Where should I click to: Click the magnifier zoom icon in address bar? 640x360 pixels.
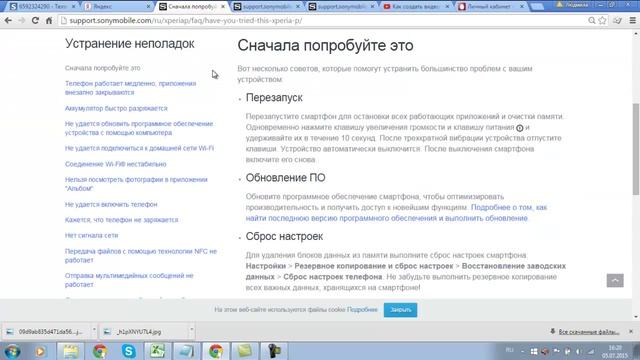[x=591, y=20]
